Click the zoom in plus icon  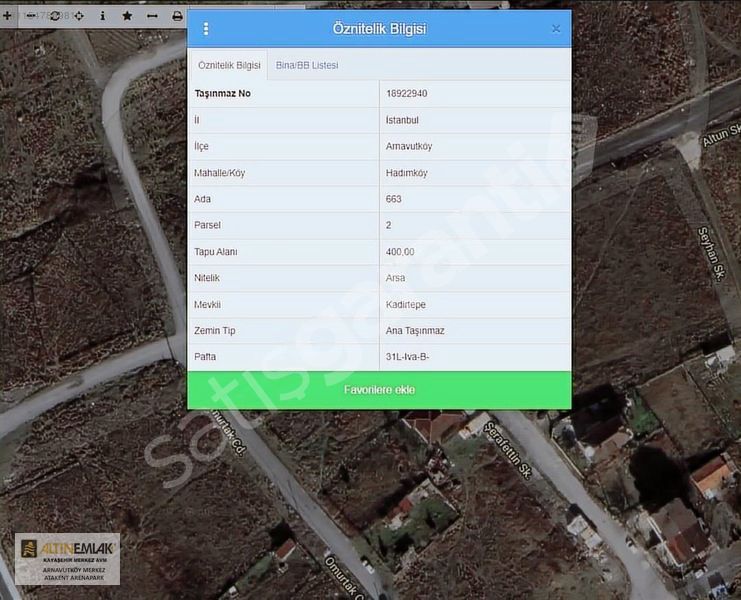click(x=8, y=16)
